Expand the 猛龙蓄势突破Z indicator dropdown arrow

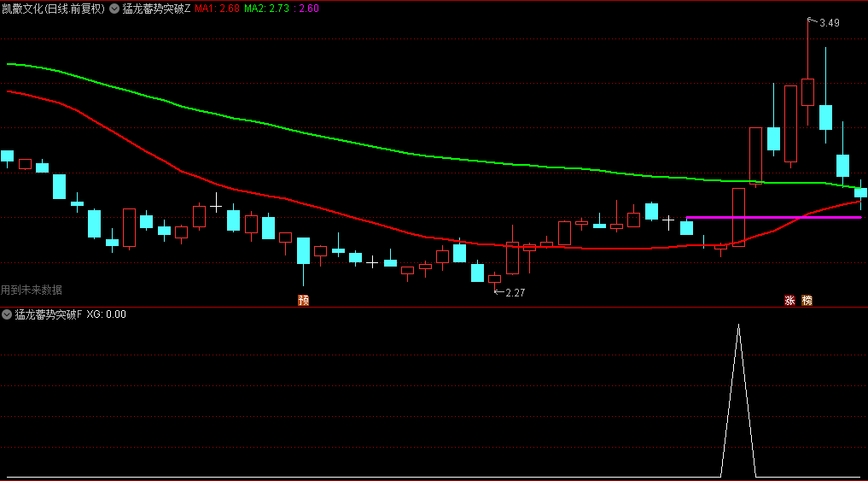[114, 9]
